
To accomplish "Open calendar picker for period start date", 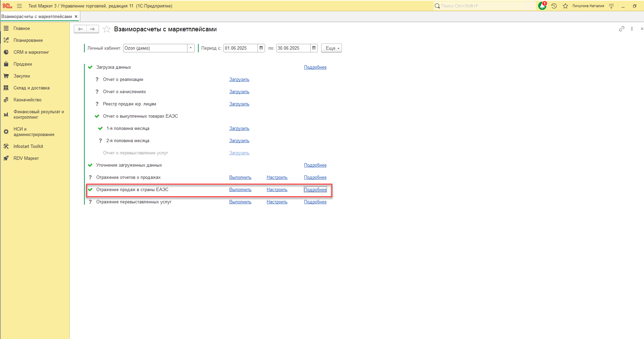I will (261, 48).
